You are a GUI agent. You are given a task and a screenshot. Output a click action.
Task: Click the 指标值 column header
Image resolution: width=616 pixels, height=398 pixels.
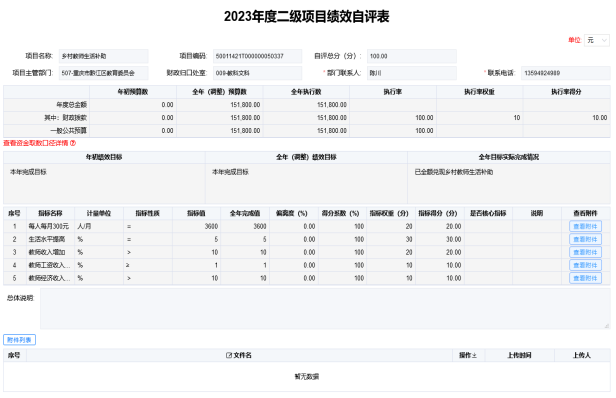[x=196, y=213]
